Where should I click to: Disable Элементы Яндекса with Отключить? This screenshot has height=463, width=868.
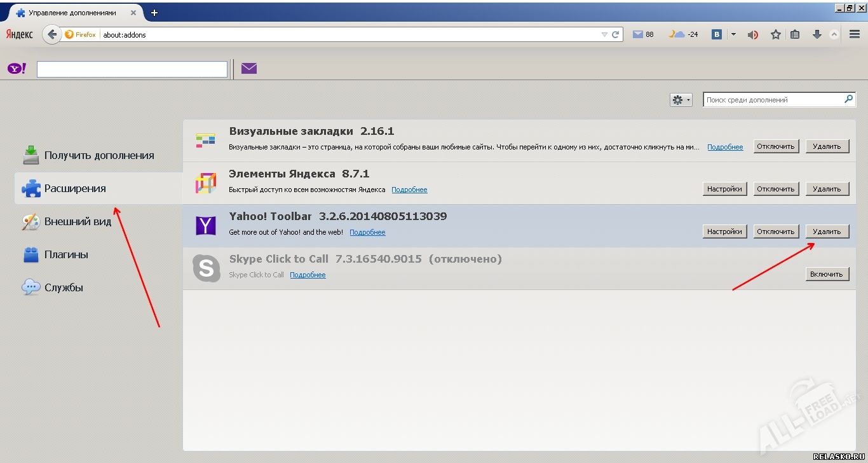point(775,189)
